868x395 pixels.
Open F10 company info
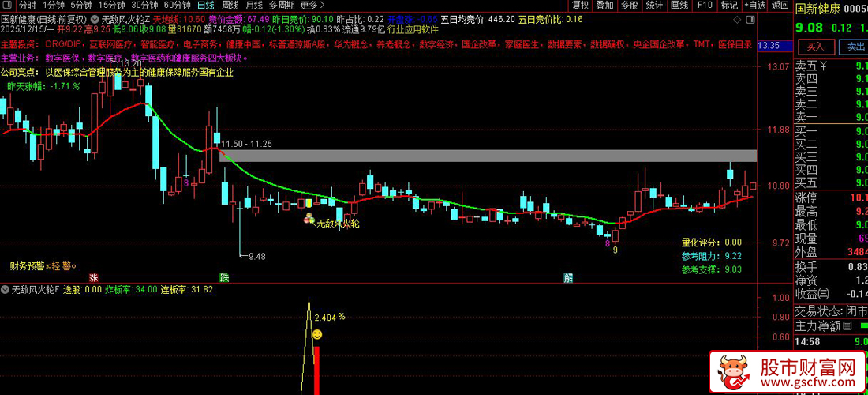[704, 6]
